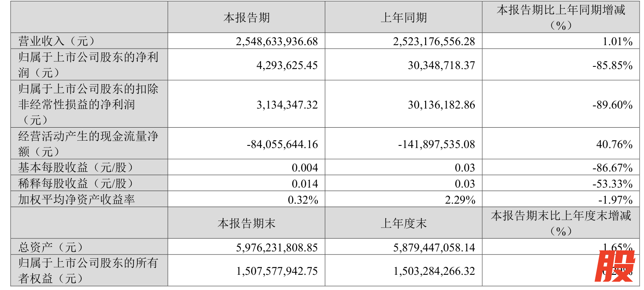Click the revenue value 2,548,633,936.68
Image resolution: width=644 pixels, height=290 pixels.
pyautogui.click(x=277, y=41)
